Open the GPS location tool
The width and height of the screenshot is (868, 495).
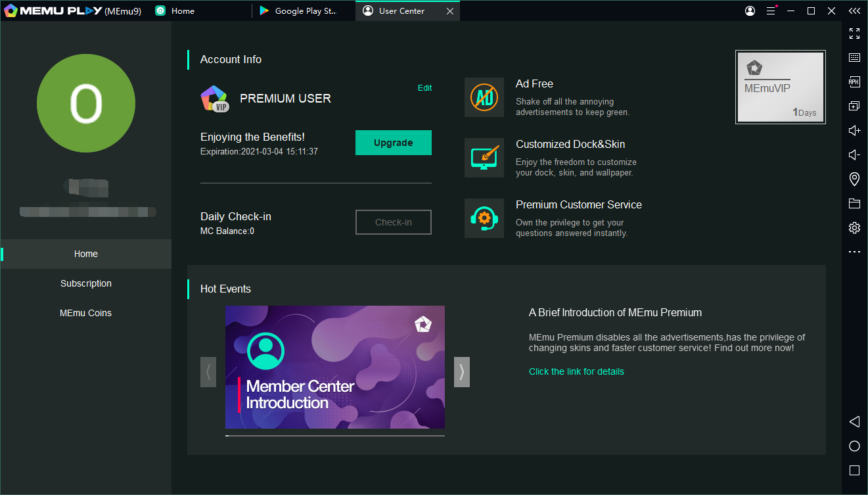pyautogui.click(x=854, y=179)
